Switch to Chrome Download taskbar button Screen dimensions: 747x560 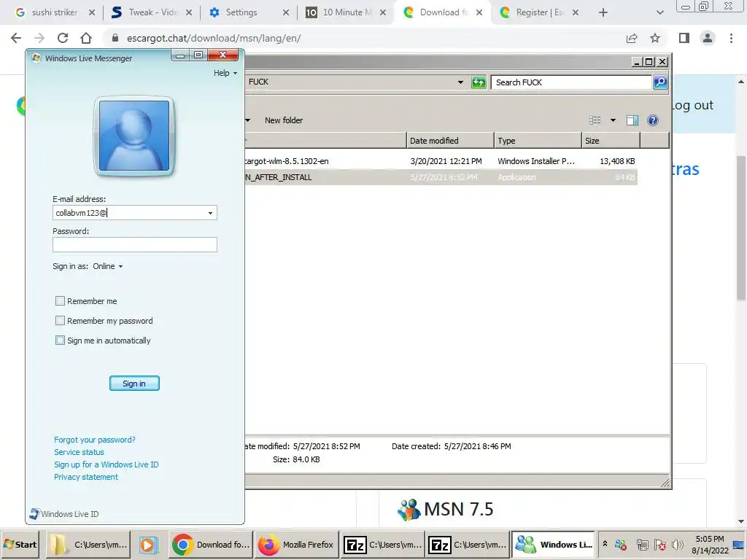tap(211, 545)
